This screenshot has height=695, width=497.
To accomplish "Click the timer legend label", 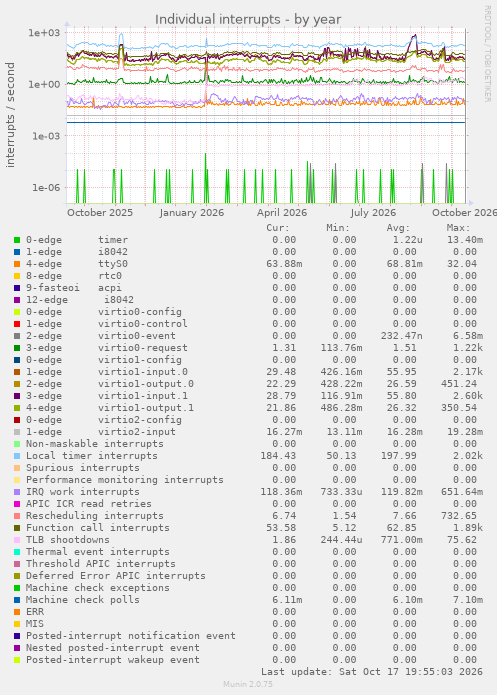I will [113, 240].
